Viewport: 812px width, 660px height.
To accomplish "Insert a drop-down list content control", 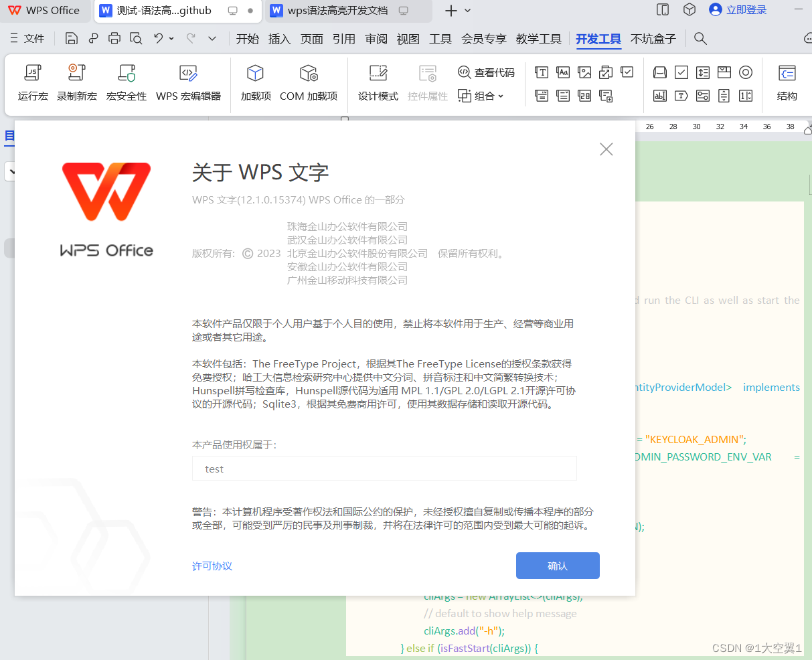I will [x=563, y=96].
